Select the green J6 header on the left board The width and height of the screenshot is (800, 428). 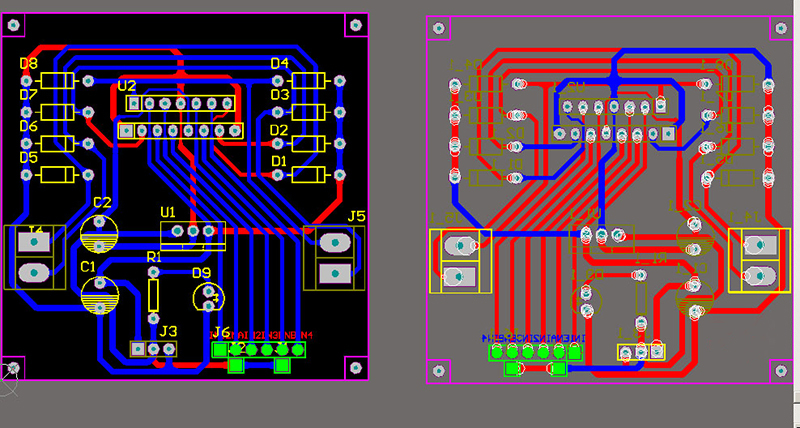click(x=259, y=350)
